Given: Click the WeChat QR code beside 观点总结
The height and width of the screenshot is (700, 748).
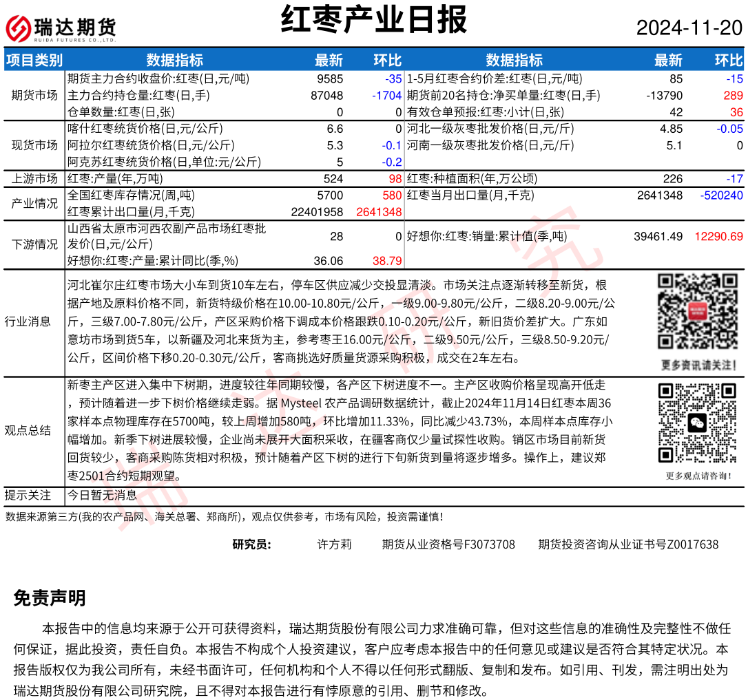Looking at the screenshot, I should 698,423.
